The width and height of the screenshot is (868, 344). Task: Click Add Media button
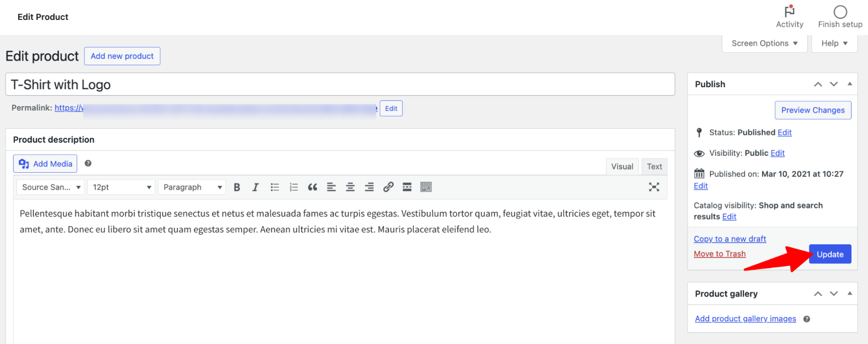point(45,164)
